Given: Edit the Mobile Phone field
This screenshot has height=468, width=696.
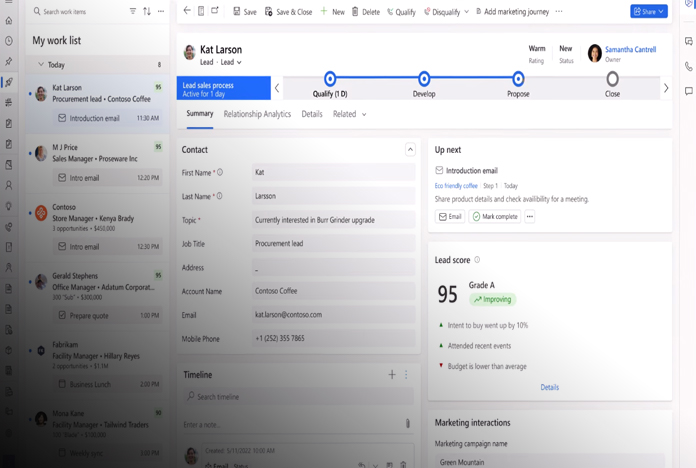Looking at the screenshot, I should (x=333, y=338).
